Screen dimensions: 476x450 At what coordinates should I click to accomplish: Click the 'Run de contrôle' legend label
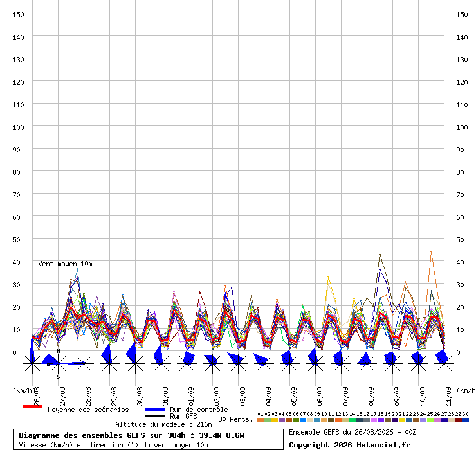[x=199, y=410]
